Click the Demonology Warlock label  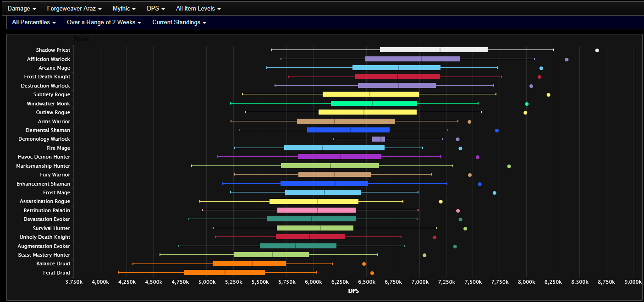coord(44,139)
